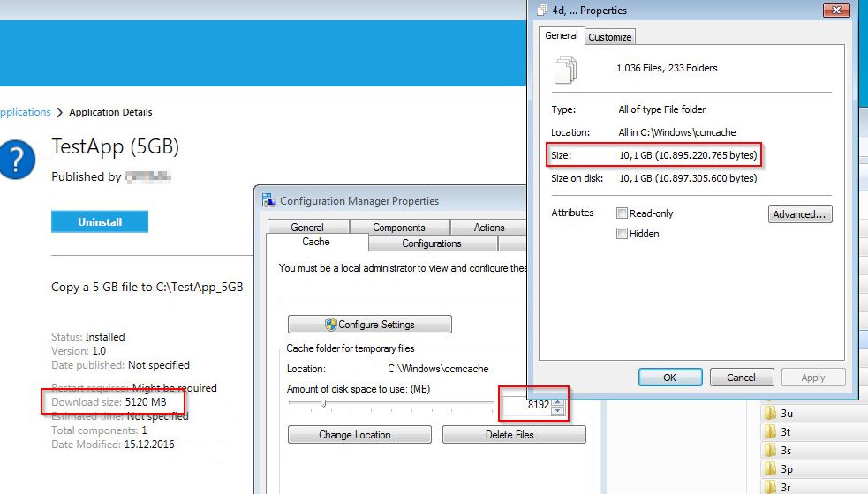This screenshot has width=868, height=494.
Task: Click the 3t folder icon
Action: pyautogui.click(x=770, y=431)
